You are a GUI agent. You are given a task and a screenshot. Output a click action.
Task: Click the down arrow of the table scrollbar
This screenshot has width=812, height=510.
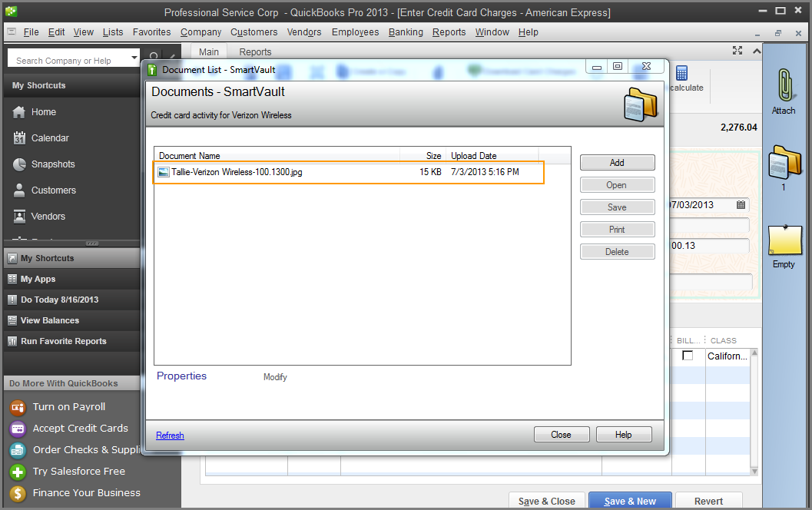(754, 471)
